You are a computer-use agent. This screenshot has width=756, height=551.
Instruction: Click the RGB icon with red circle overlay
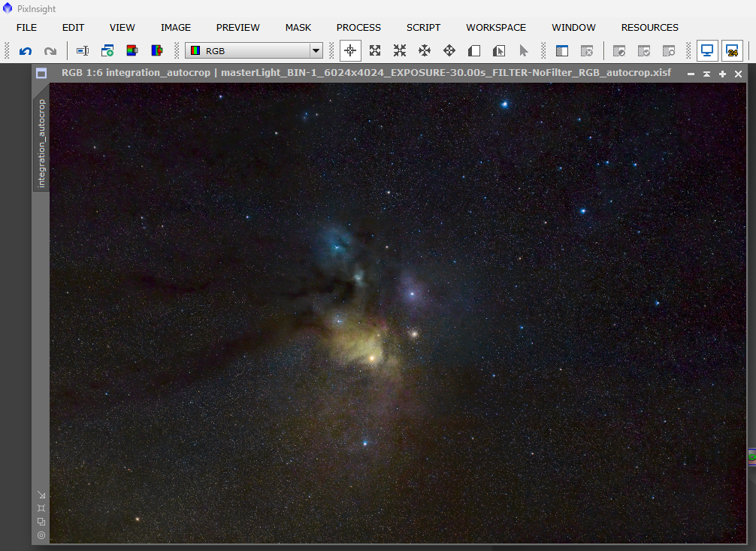[x=157, y=50]
